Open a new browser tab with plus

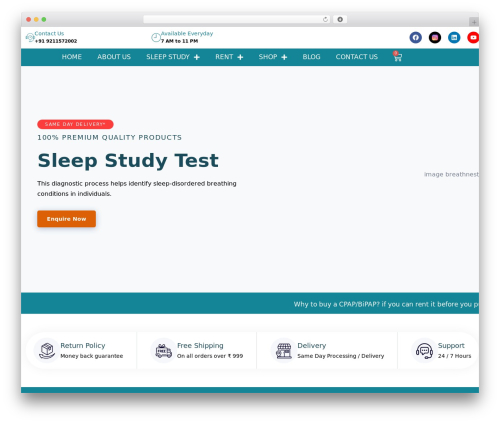point(474,22)
